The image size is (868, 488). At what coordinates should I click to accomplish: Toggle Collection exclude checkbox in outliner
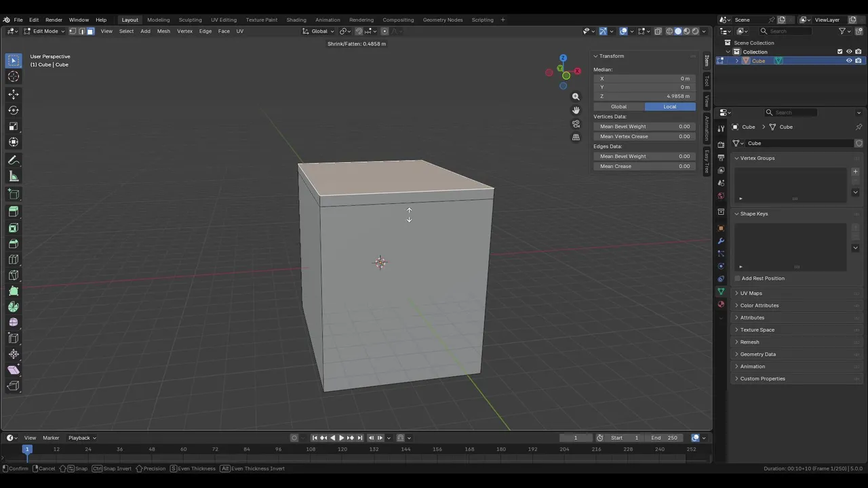tap(840, 52)
